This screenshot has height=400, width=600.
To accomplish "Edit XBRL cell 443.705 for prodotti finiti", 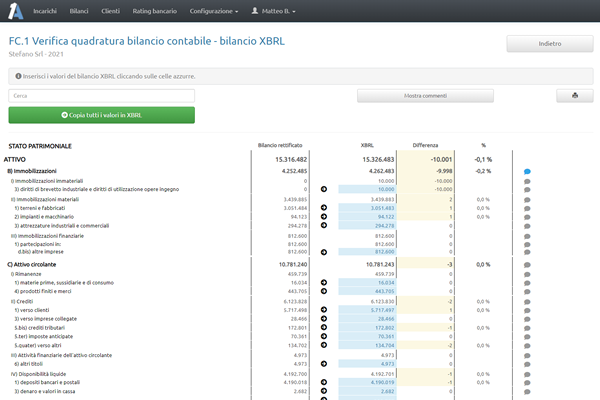I will tap(367, 291).
